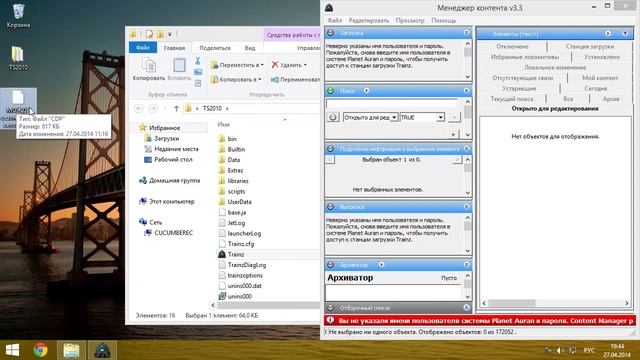Click the Загрузка panel header icon
The height and width of the screenshot is (360, 640).
[x=330, y=33]
